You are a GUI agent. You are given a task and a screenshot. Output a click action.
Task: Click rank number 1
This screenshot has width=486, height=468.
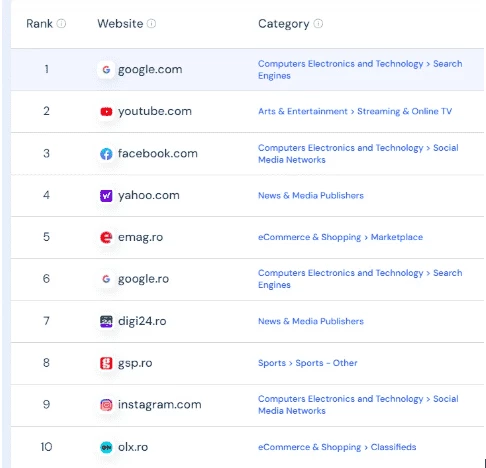pyautogui.click(x=47, y=69)
